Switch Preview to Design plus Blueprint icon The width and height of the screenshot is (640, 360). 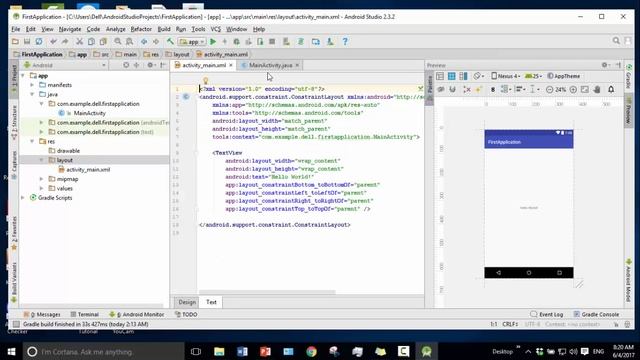463,76
